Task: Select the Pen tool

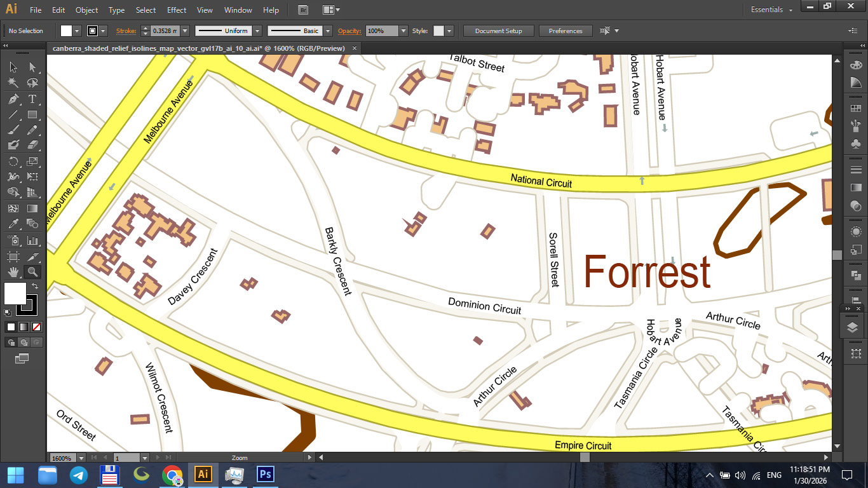Action: click(13, 99)
